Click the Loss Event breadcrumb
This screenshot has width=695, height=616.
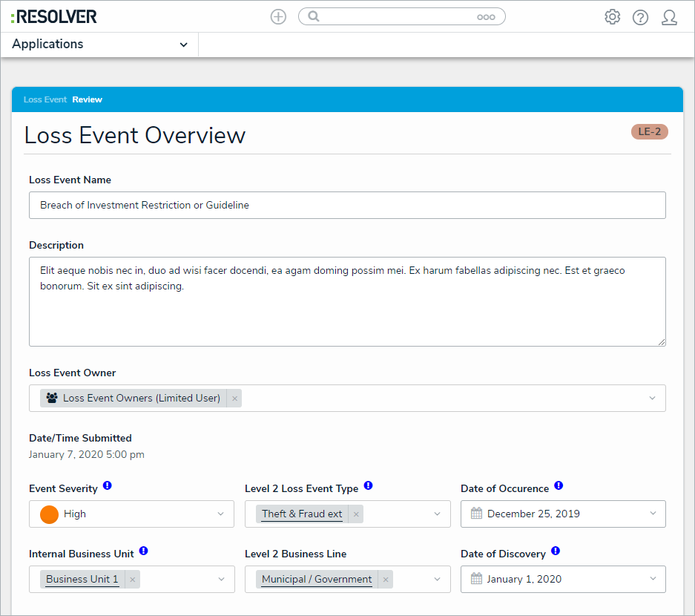pos(45,99)
